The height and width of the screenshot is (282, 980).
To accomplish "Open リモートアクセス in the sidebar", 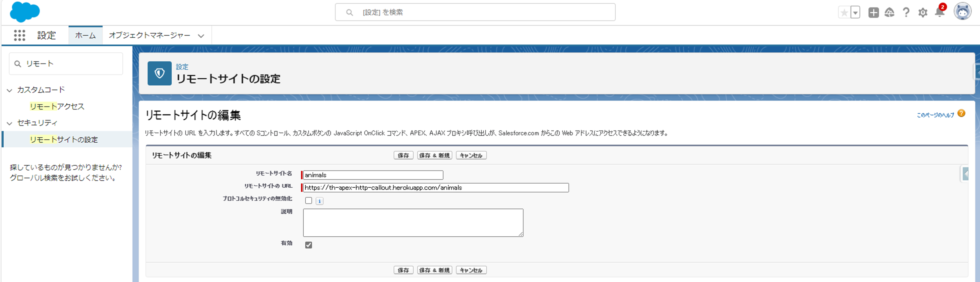I will point(57,106).
